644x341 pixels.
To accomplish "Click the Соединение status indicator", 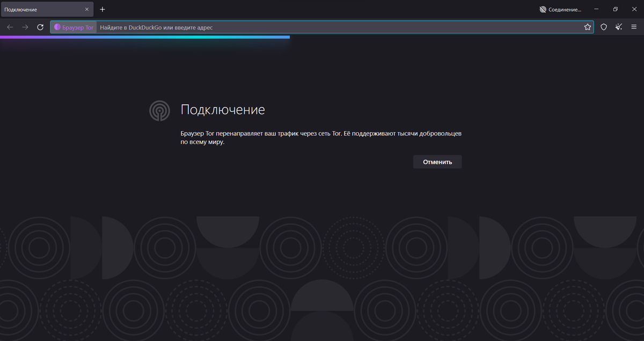I will pyautogui.click(x=560, y=9).
